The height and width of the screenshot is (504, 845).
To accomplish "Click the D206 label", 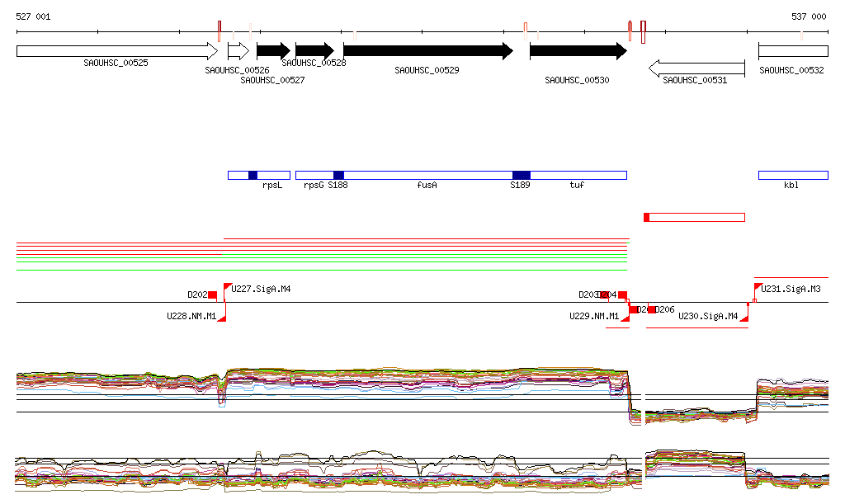I will (x=664, y=309).
